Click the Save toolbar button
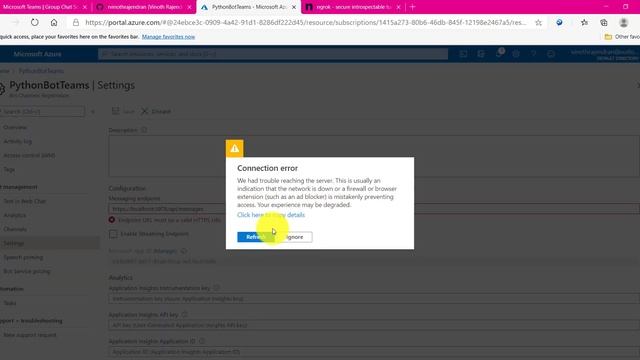 pos(123,111)
